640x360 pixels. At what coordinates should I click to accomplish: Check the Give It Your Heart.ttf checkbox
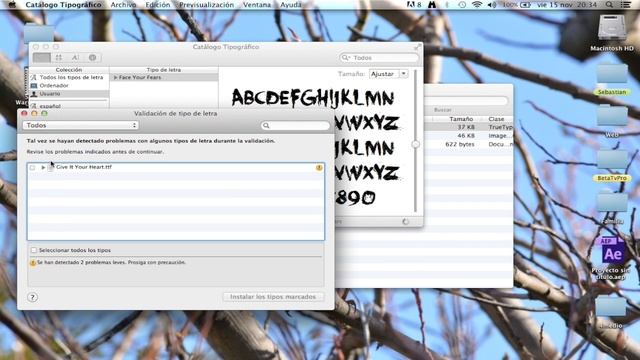pyautogui.click(x=33, y=167)
